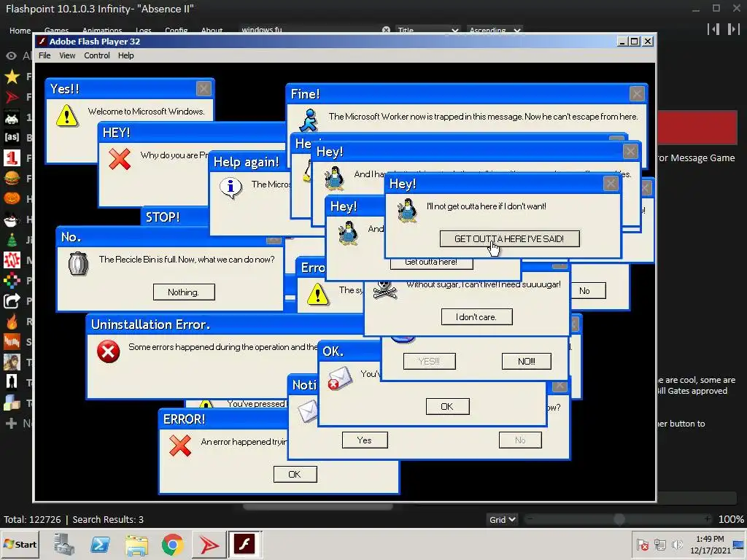Click the plus New Playlist icon
Image resolution: width=747 pixels, height=560 pixels.
[x=12, y=424]
